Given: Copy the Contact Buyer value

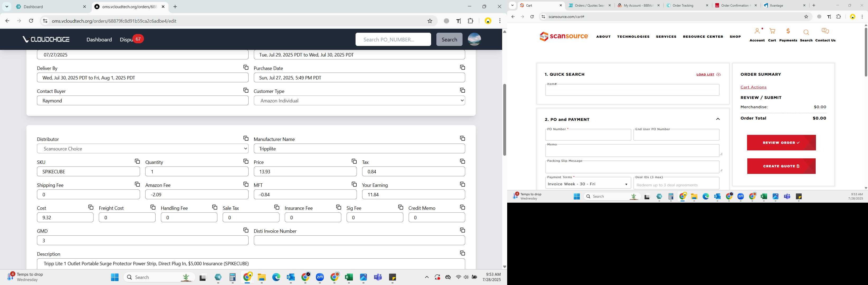Looking at the screenshot, I should click(246, 91).
